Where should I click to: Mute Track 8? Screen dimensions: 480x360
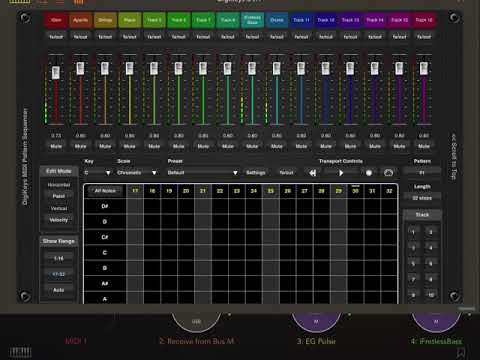coord(228,146)
